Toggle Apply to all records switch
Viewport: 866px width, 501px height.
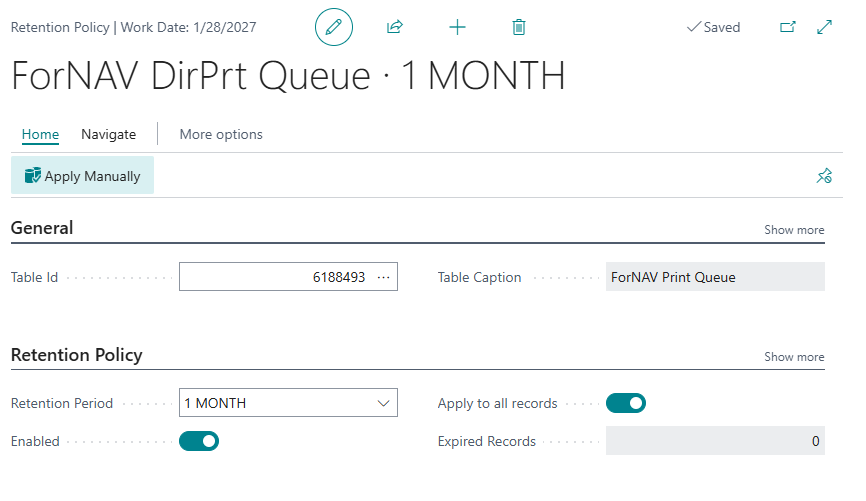click(626, 403)
